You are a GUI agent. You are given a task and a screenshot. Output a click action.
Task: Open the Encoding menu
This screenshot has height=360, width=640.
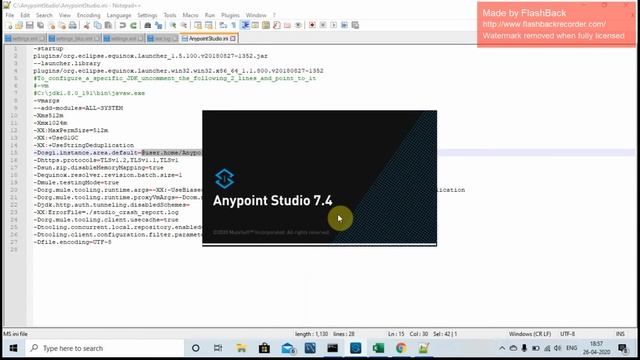point(89,15)
